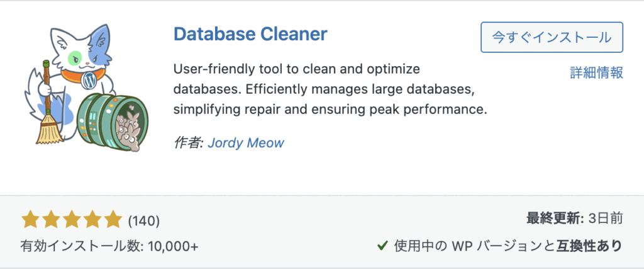The height and width of the screenshot is (269, 644).
Task: Click the first rating star
Action: [x=30, y=220]
